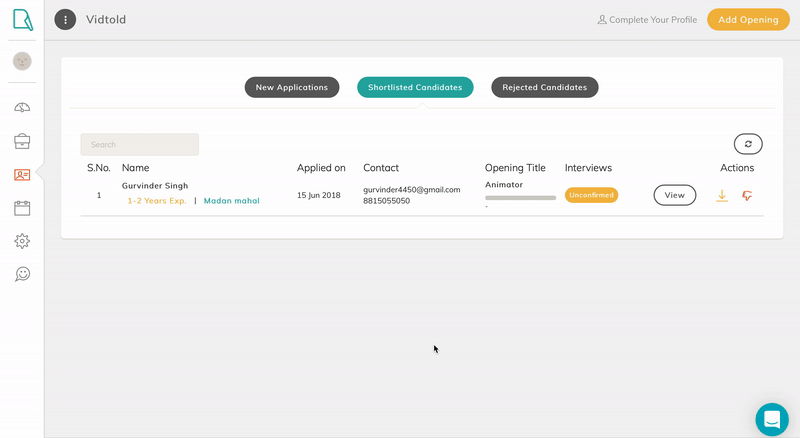Click the 1-2 Years Exp. label
The height and width of the screenshot is (438, 800).
click(157, 201)
